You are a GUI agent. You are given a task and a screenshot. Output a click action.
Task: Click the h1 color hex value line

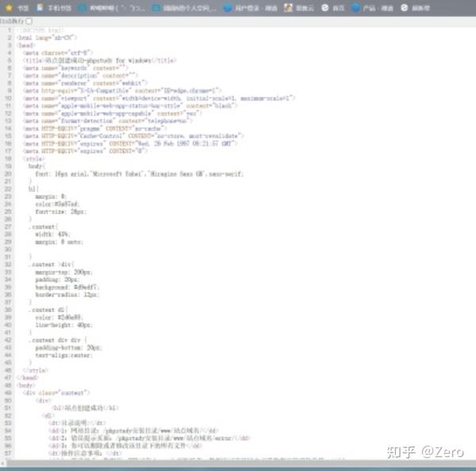coord(57,204)
